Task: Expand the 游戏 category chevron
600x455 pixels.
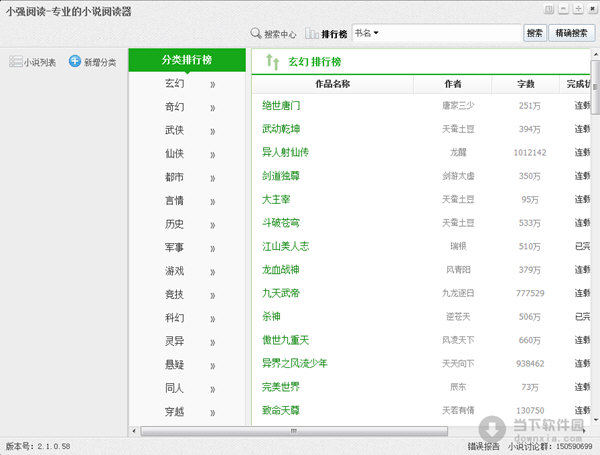Action: 213,272
